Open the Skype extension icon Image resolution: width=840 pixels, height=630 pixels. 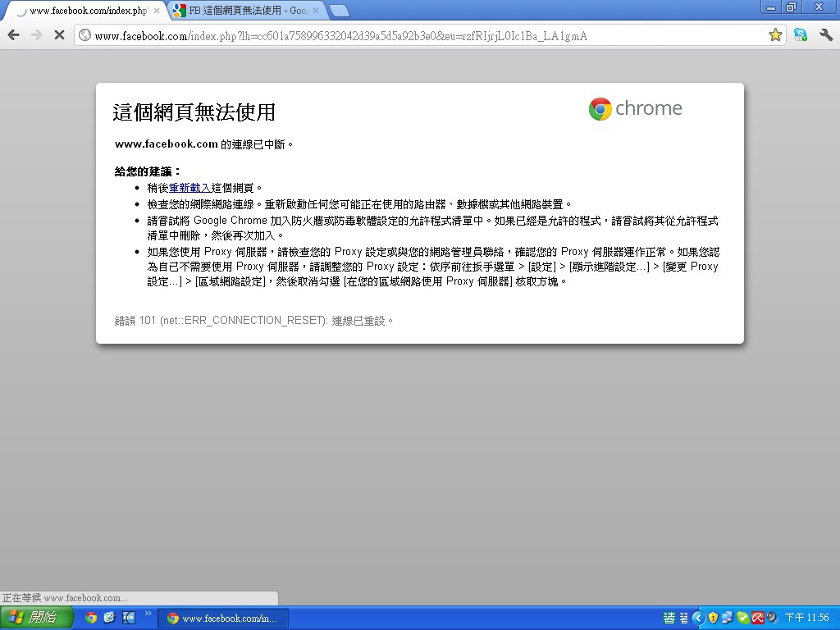(801, 35)
